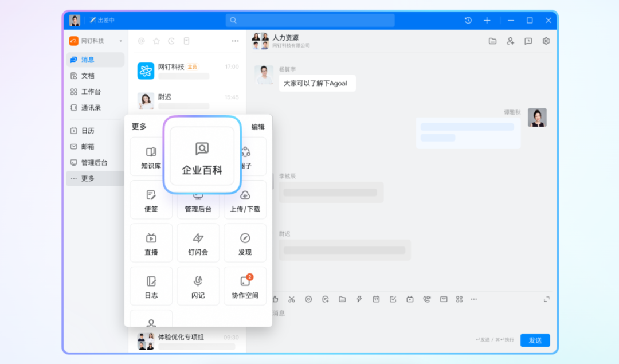The height and width of the screenshot is (364, 619).
Task: Click 谭雅秋's avatar in chat
Action: pyautogui.click(x=537, y=118)
